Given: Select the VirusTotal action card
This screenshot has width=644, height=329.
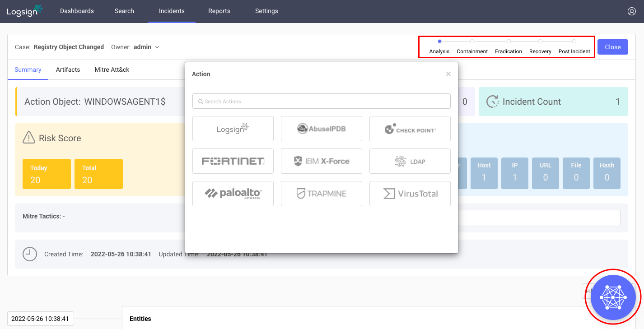Looking at the screenshot, I should click(410, 194).
